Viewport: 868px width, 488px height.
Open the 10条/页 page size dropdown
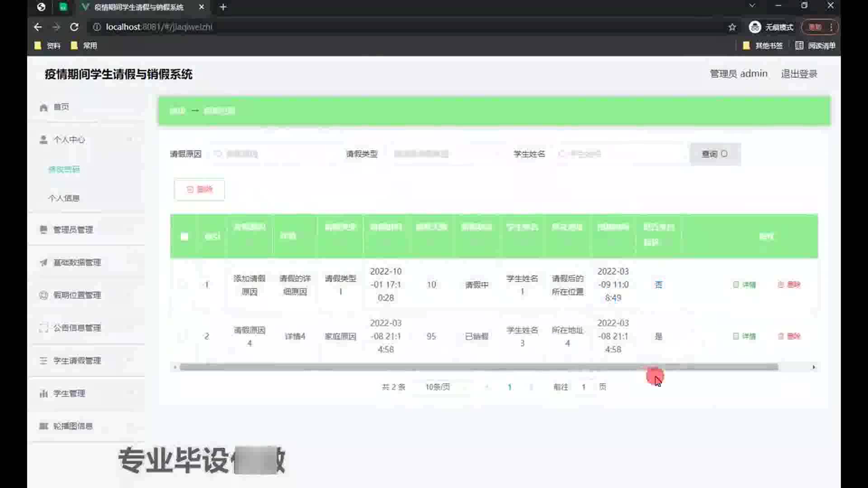(443, 387)
